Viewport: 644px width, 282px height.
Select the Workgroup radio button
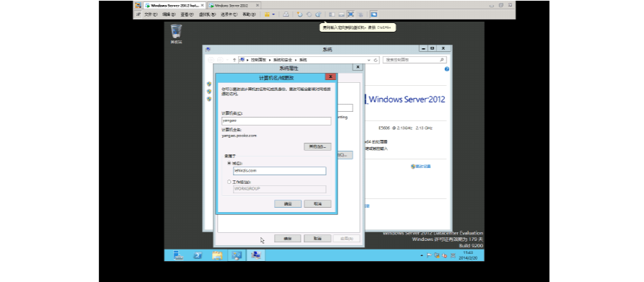pos(229,182)
